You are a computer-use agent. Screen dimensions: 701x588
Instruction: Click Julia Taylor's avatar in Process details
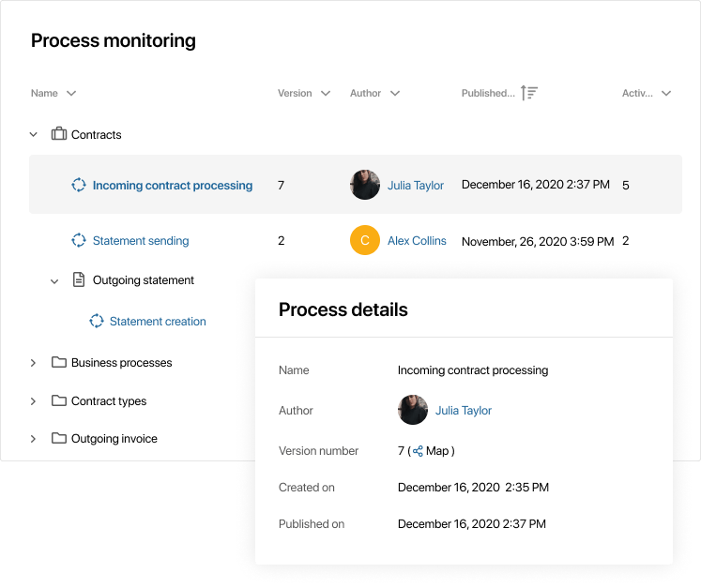[x=413, y=410]
